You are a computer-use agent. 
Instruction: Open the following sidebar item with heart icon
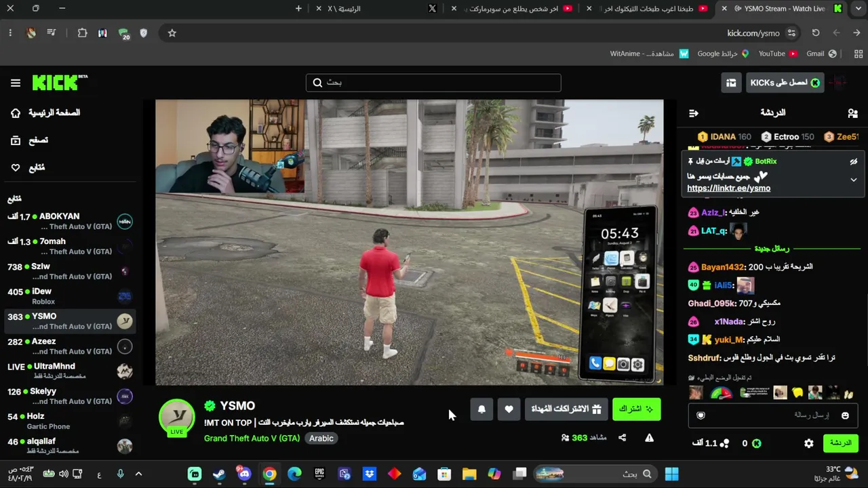tap(28, 167)
